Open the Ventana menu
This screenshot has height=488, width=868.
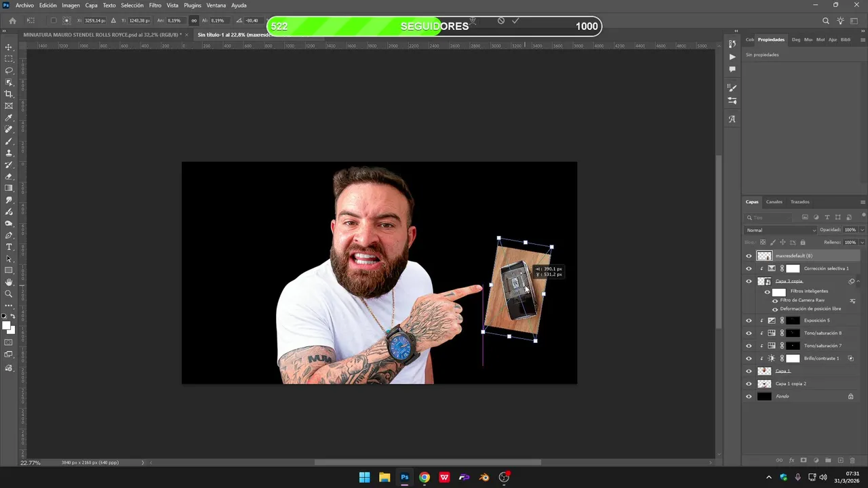click(216, 5)
